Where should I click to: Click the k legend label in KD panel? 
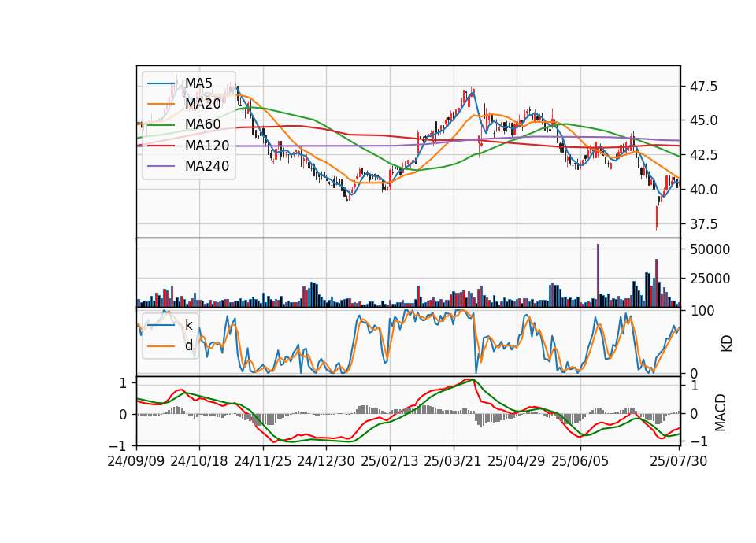point(189,325)
